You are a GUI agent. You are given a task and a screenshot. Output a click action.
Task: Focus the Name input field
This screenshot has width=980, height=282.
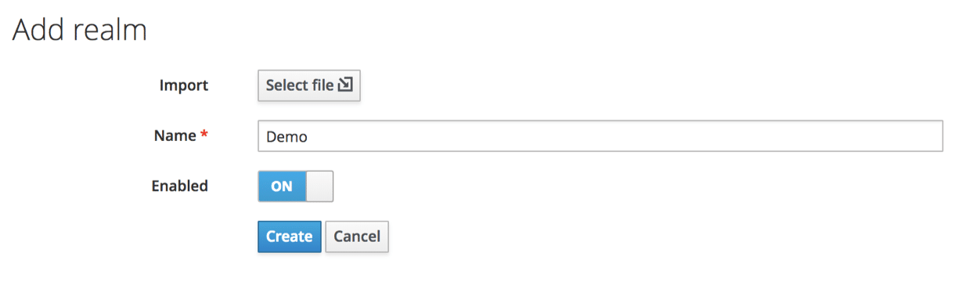coord(600,136)
